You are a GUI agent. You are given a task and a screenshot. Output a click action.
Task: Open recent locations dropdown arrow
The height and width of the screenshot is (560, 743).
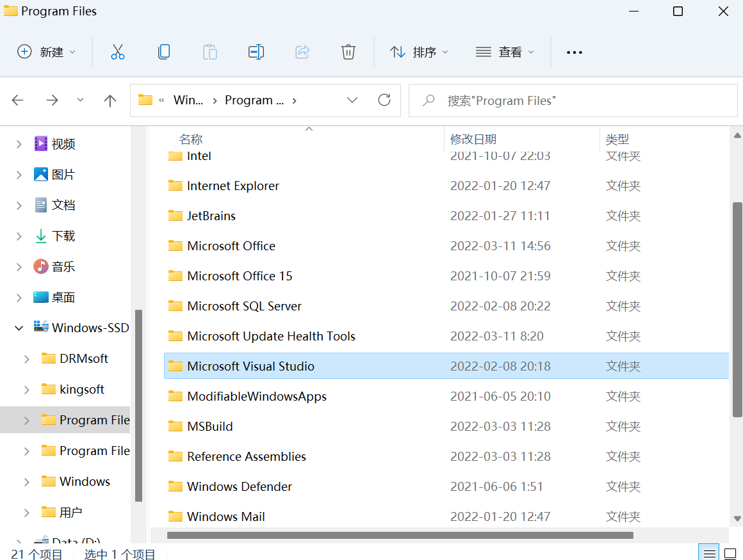coord(80,100)
